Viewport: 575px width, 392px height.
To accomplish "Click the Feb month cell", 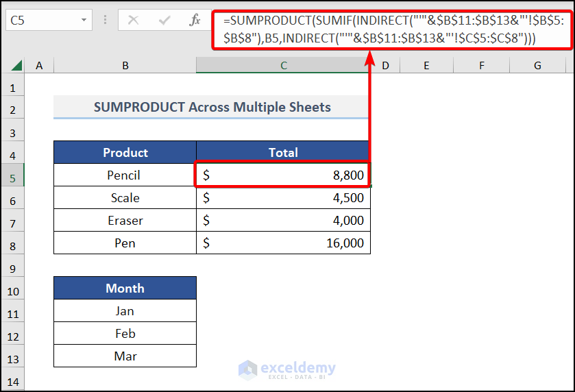I will click(x=125, y=334).
